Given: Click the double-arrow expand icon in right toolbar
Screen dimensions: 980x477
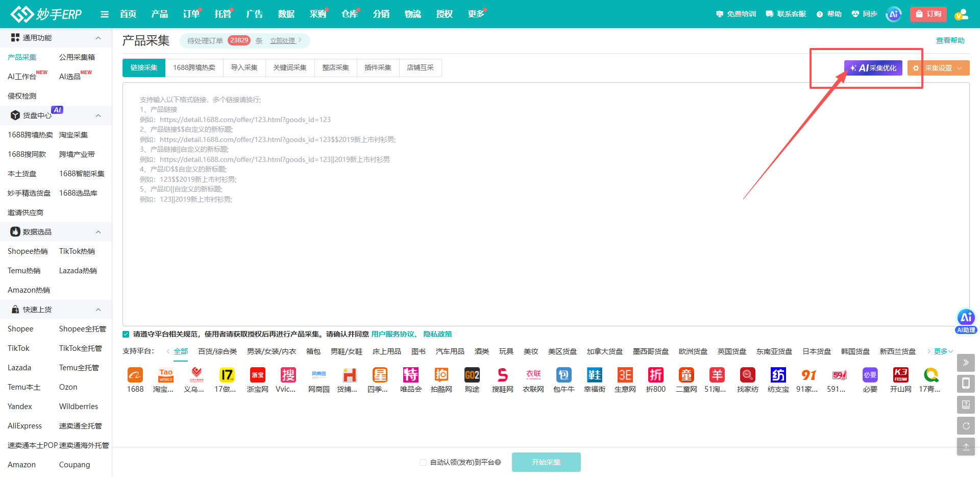Looking at the screenshot, I should 966,363.
